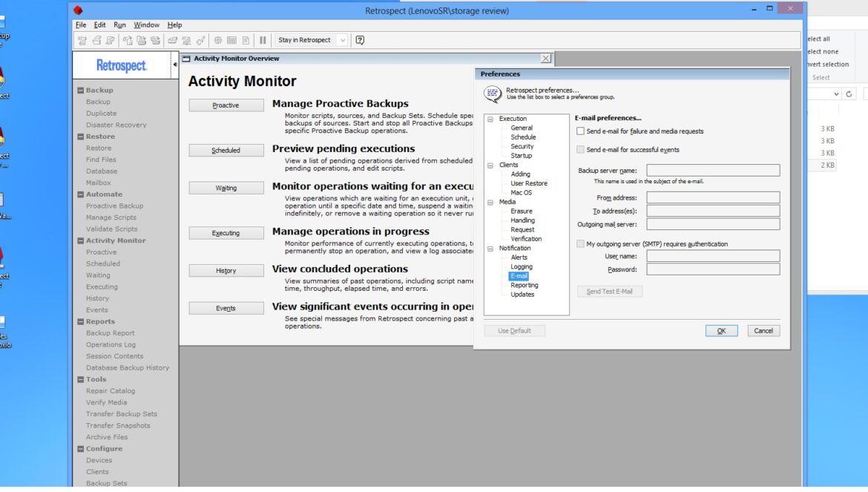
Task: Open Repair Catalog in the sidebar
Action: [111, 391]
